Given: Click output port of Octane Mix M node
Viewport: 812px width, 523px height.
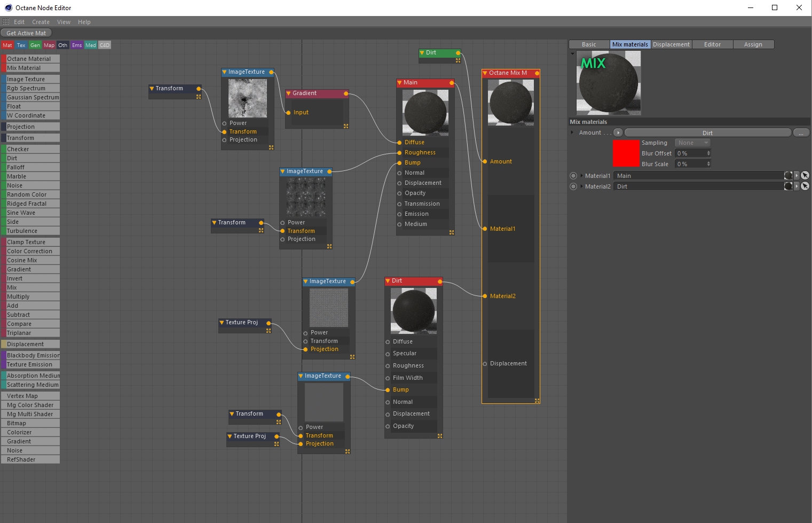Looking at the screenshot, I should click(537, 73).
